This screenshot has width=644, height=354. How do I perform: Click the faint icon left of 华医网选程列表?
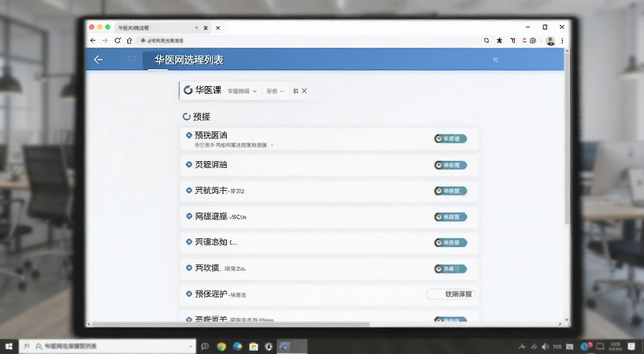tap(132, 59)
